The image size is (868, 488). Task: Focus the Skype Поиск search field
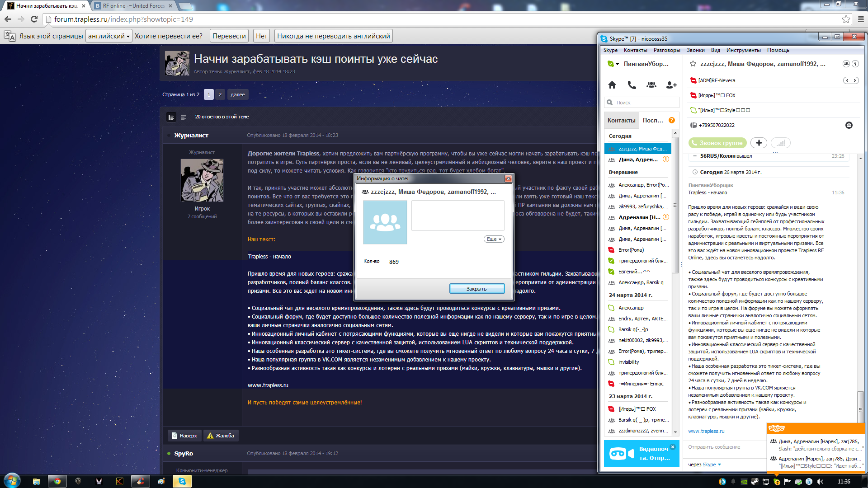tap(642, 103)
